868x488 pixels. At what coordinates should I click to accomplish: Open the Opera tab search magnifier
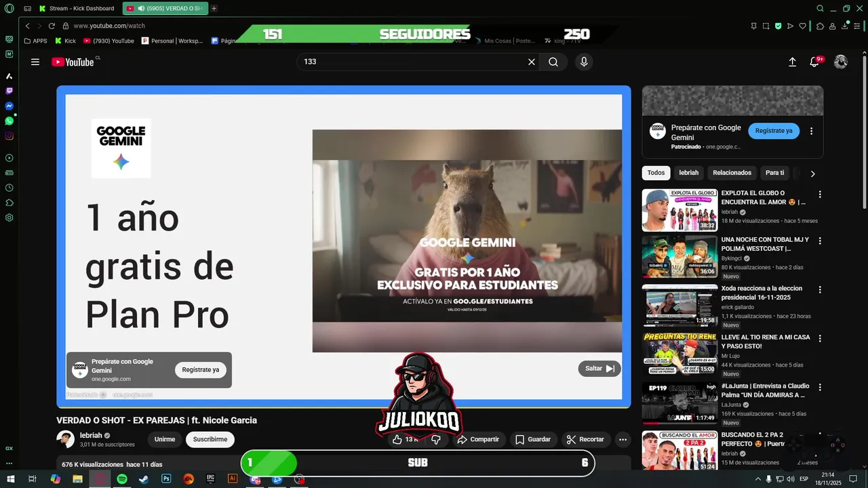pos(821,9)
